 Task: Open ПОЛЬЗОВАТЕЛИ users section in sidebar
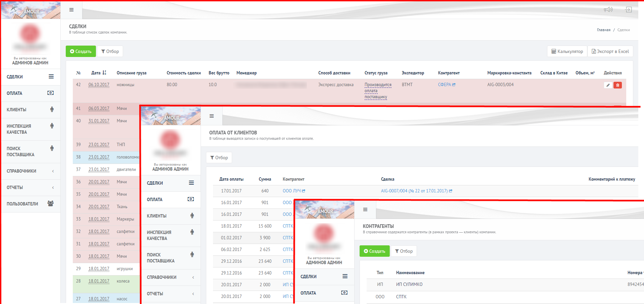point(30,204)
